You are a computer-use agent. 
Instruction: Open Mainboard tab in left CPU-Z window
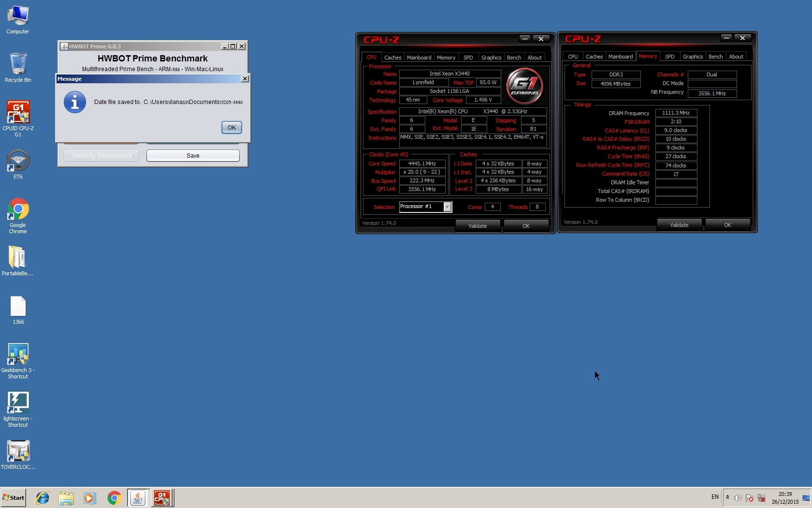tap(419, 58)
